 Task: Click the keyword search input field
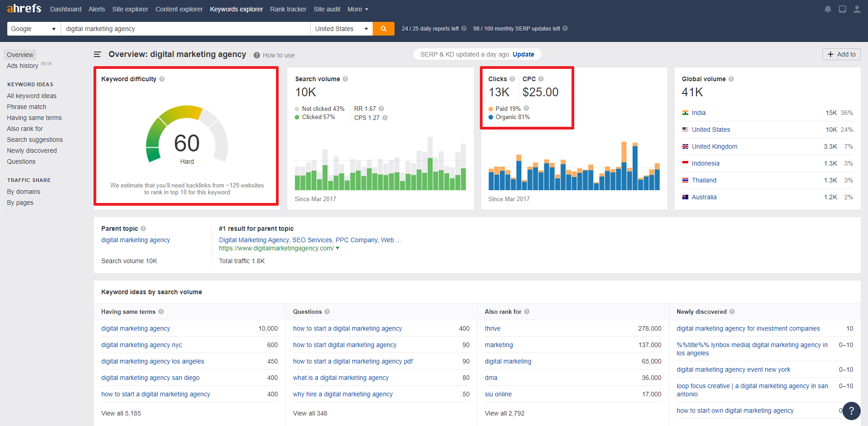185,29
